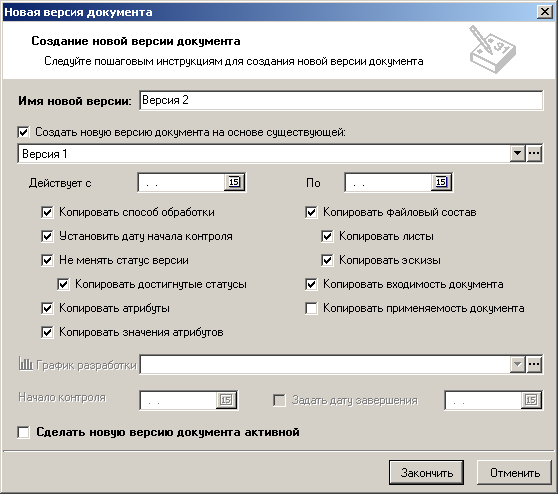Uncheck 'Не менять статус версии'
558x494 pixels.
tap(47, 260)
